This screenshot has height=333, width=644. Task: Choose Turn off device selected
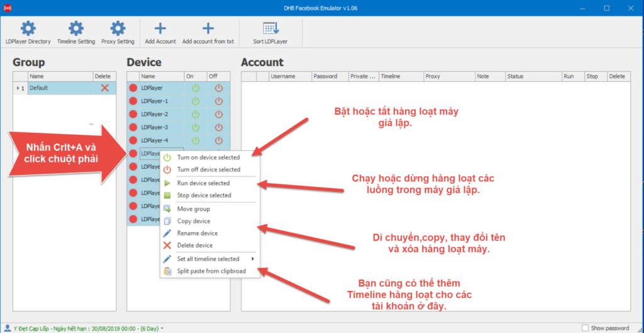[210, 169]
